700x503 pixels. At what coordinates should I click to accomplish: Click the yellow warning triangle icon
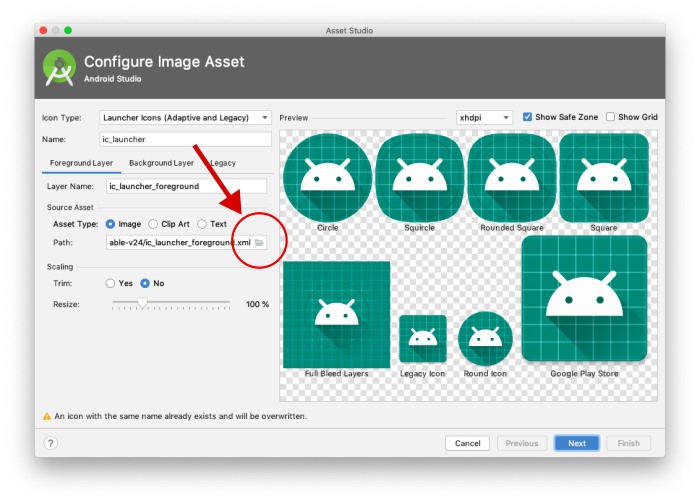click(46, 416)
